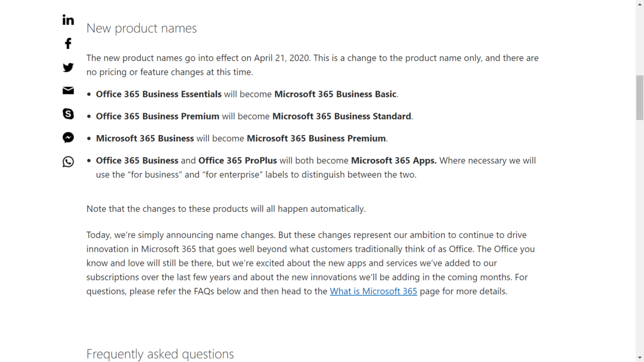Click the vertical scrollbar thumb
This screenshot has height=362, width=644.
pos(639,98)
